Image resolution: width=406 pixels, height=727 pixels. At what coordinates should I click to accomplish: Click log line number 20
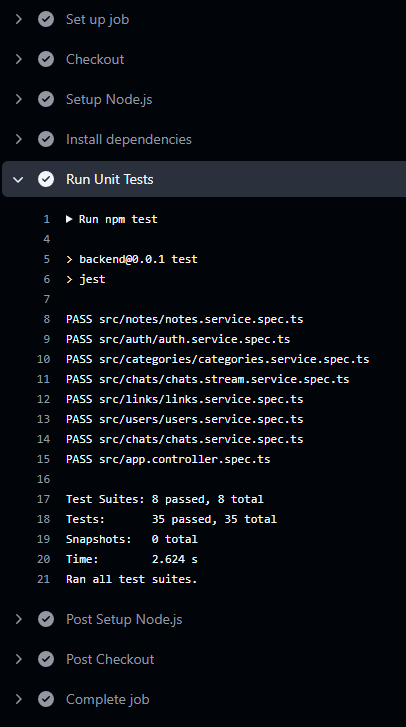43,559
